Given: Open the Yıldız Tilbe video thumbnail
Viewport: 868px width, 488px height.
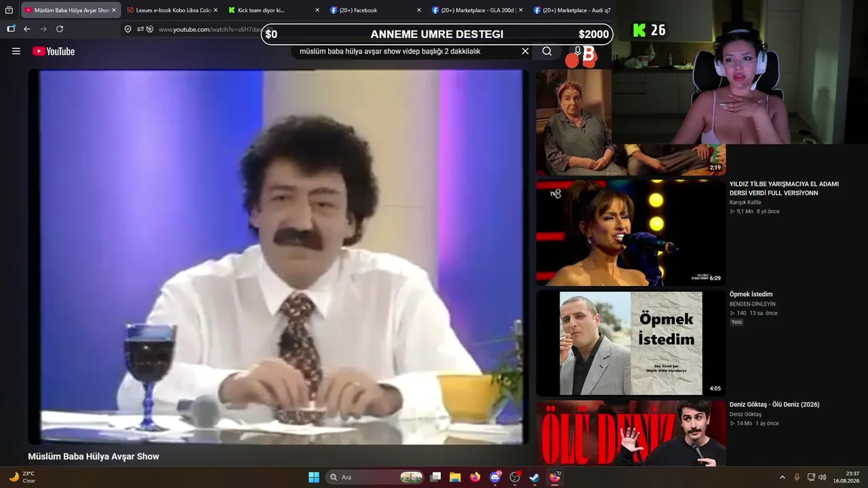Looking at the screenshot, I should (x=631, y=232).
